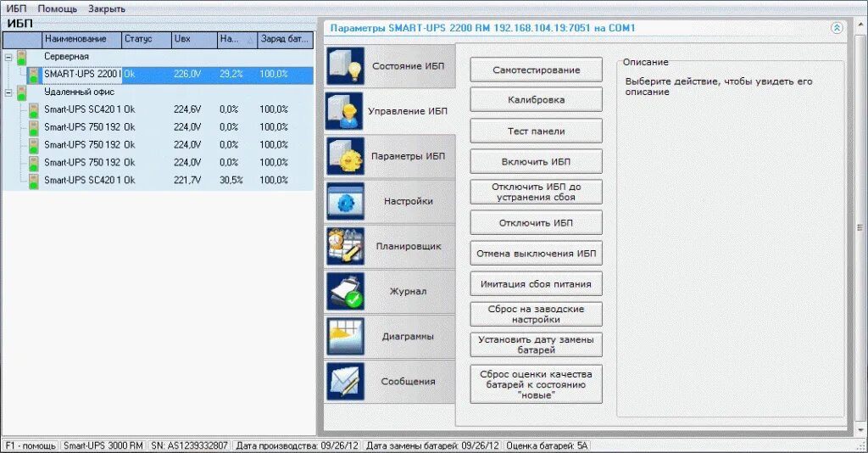Select the Удаленный офис group row
868x453 pixels.
[158, 92]
